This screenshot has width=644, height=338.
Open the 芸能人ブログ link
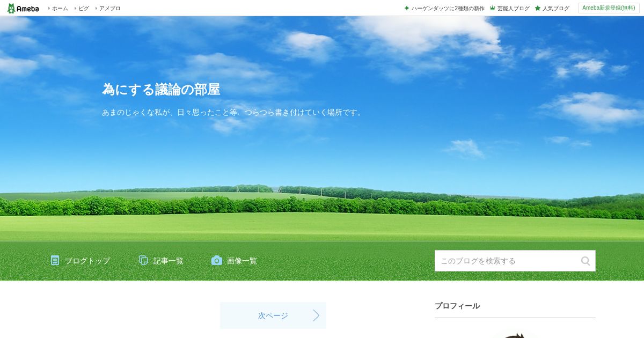pos(513,9)
